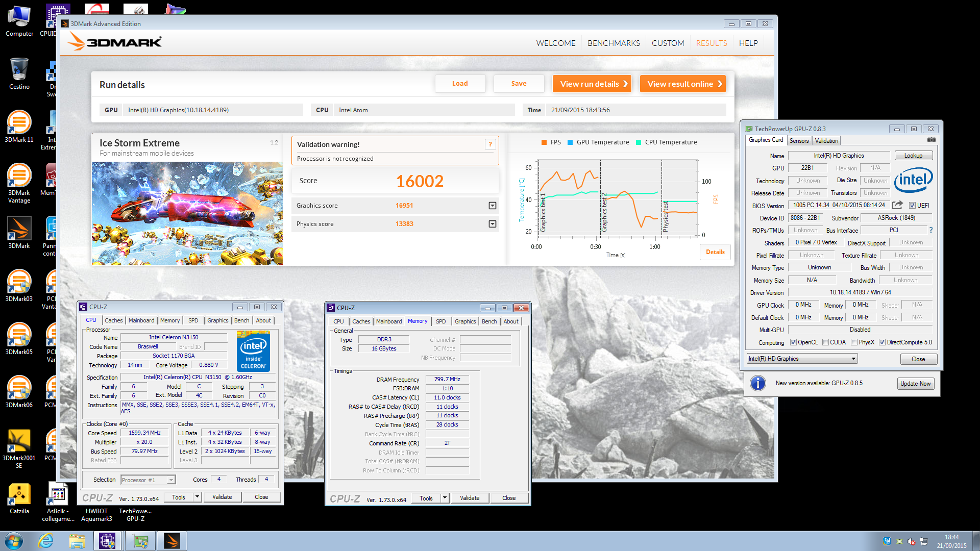This screenshot has height=551, width=980.
Task: Open the Computer desktop icon
Action: (19, 20)
